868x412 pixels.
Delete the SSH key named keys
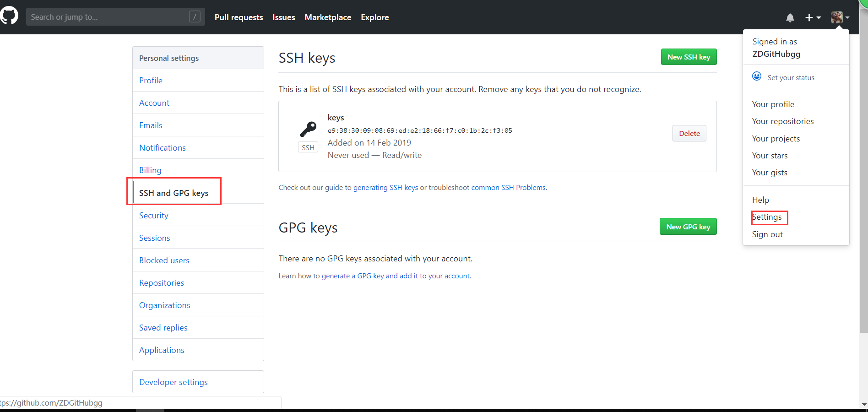point(689,133)
